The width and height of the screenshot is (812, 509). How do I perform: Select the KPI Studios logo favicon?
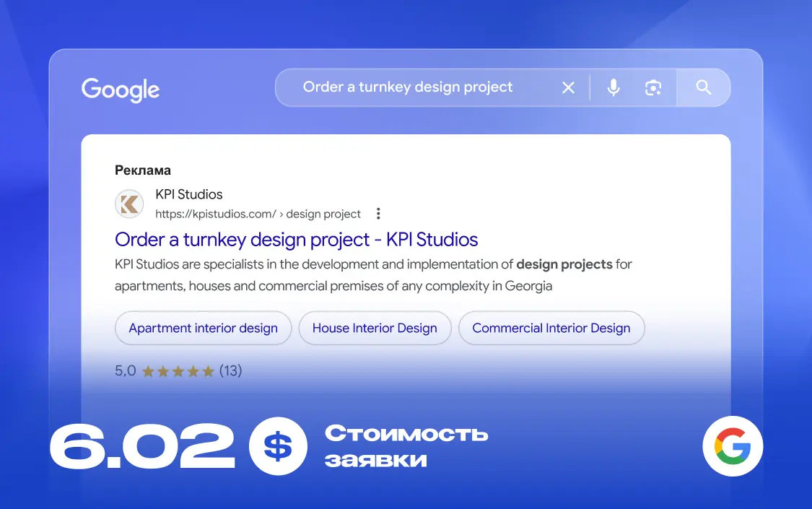(129, 204)
